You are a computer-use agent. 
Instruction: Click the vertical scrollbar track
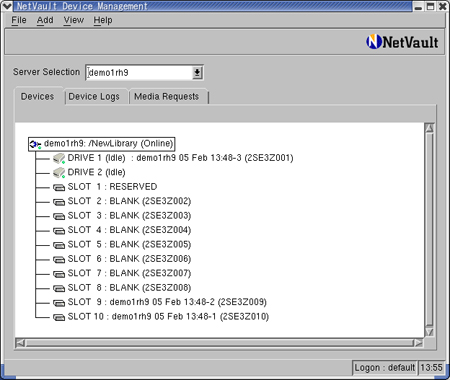429,230
